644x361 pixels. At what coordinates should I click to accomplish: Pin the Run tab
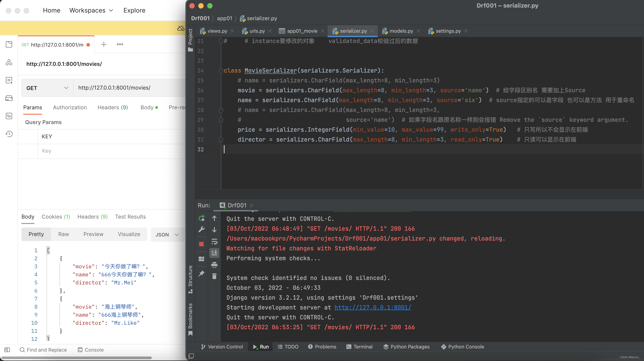[201, 273]
